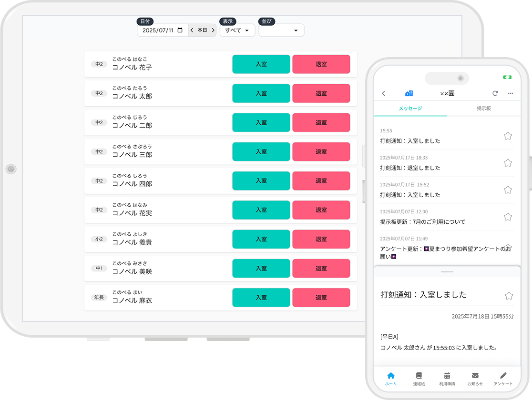
Task: Open the three-dot more options menu
Action: (511, 93)
